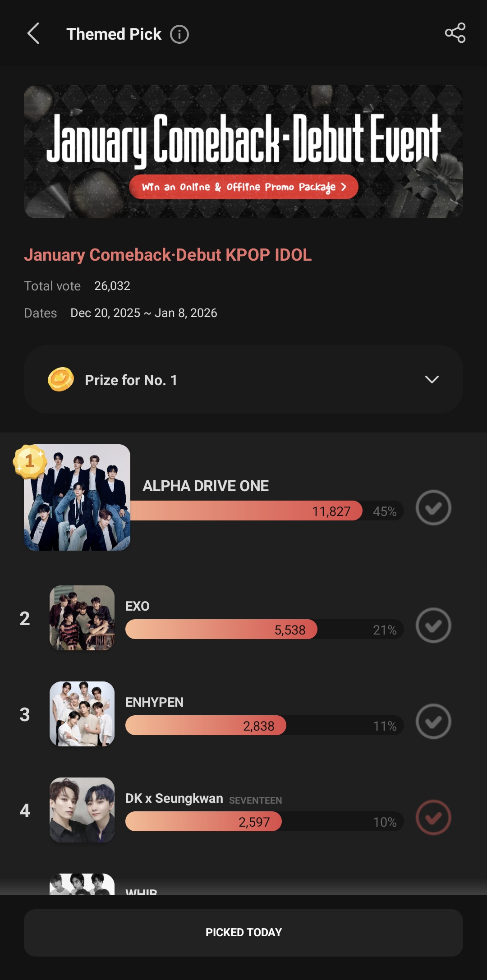Expand the Prize for No. 1 chevron
The image size is (487, 980).
432,380
